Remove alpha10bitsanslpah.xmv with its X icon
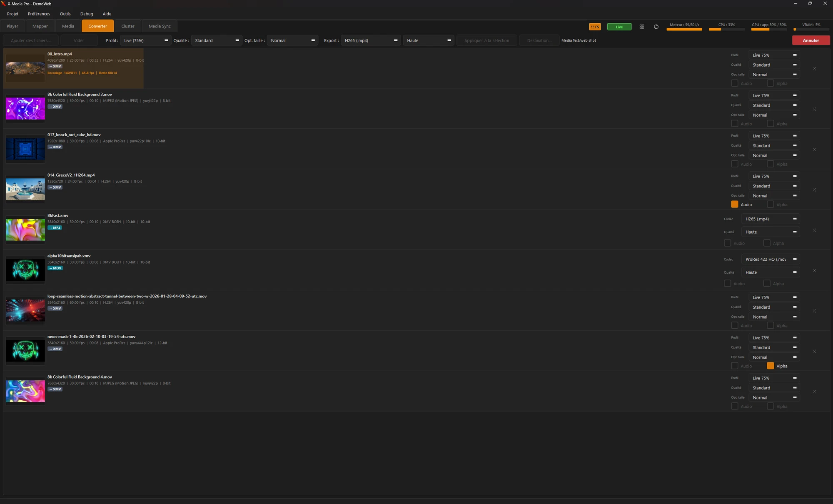This screenshot has height=504, width=833. coord(814,271)
